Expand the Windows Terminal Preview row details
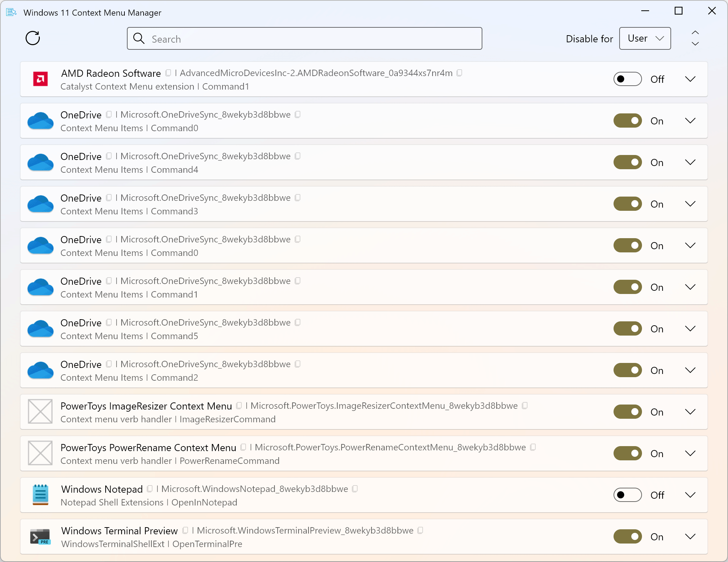 click(690, 536)
